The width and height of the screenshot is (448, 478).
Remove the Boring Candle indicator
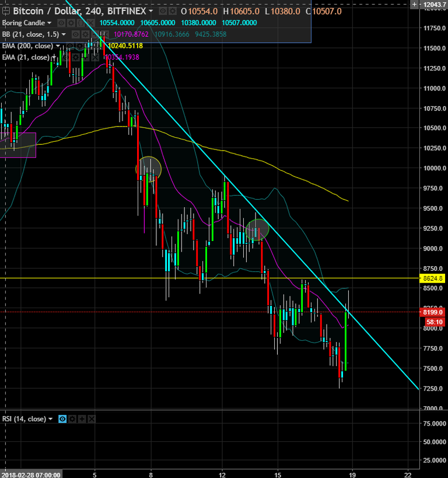click(x=90, y=23)
